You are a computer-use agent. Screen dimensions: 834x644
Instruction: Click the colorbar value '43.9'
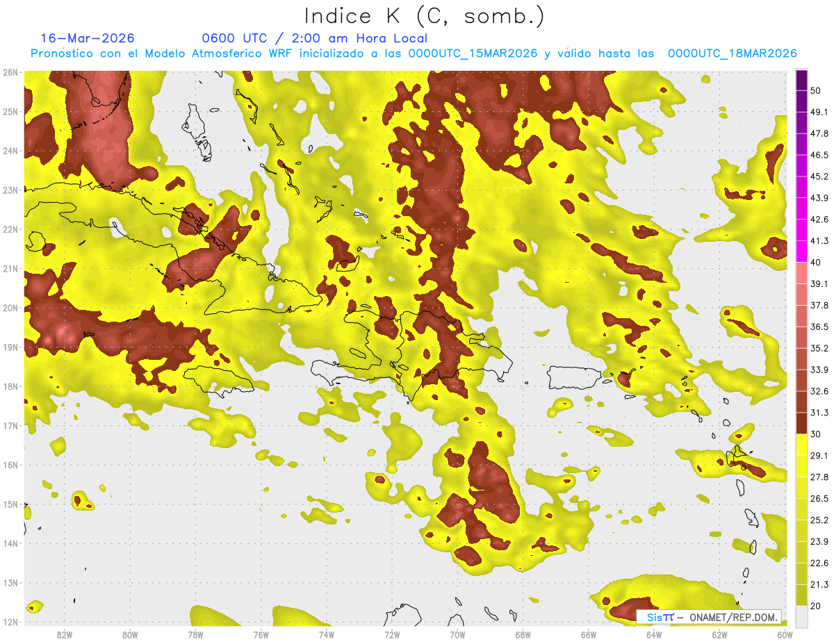[819, 198]
